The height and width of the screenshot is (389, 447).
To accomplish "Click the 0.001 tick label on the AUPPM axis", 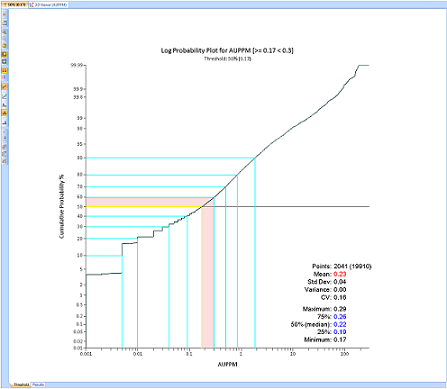I will point(86,354).
